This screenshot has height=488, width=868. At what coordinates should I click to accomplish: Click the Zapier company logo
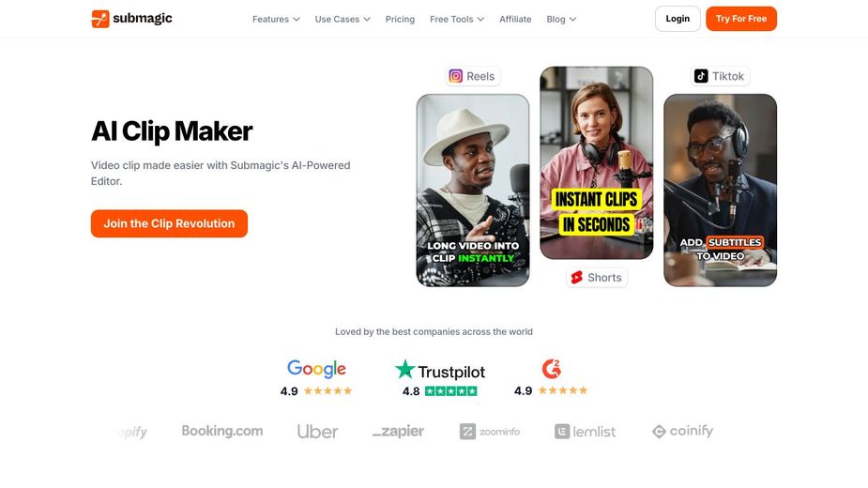coord(399,431)
